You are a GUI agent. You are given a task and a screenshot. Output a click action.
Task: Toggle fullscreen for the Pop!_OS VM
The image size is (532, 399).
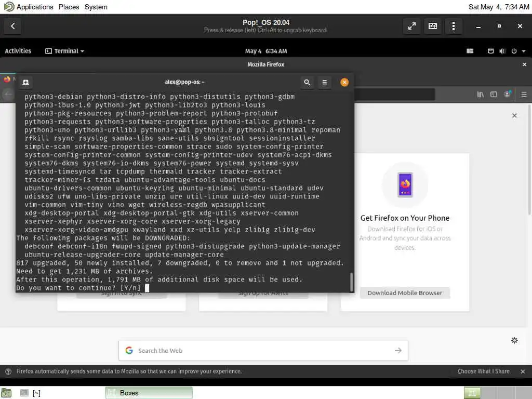tap(412, 26)
